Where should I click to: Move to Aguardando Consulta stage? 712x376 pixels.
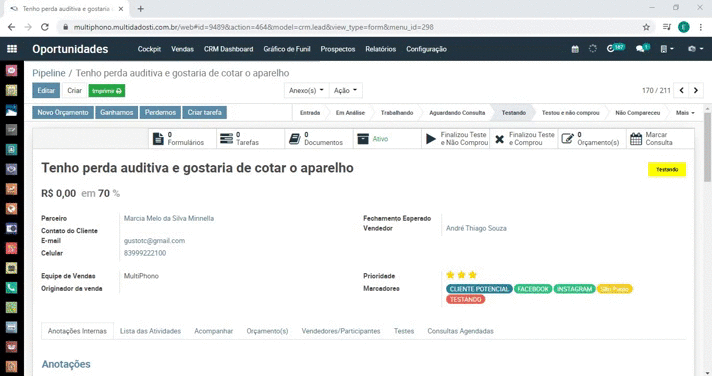[x=457, y=113]
